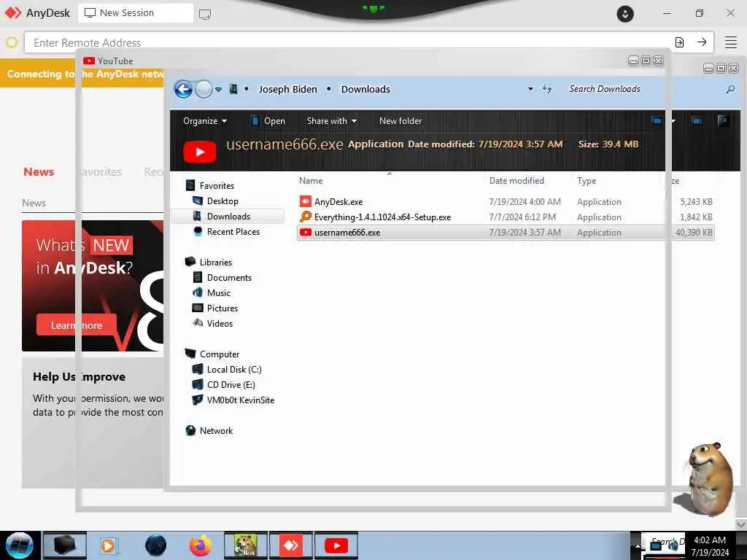Click the magnifier search icon in Explorer
The width and height of the screenshot is (747, 560).
(x=730, y=89)
